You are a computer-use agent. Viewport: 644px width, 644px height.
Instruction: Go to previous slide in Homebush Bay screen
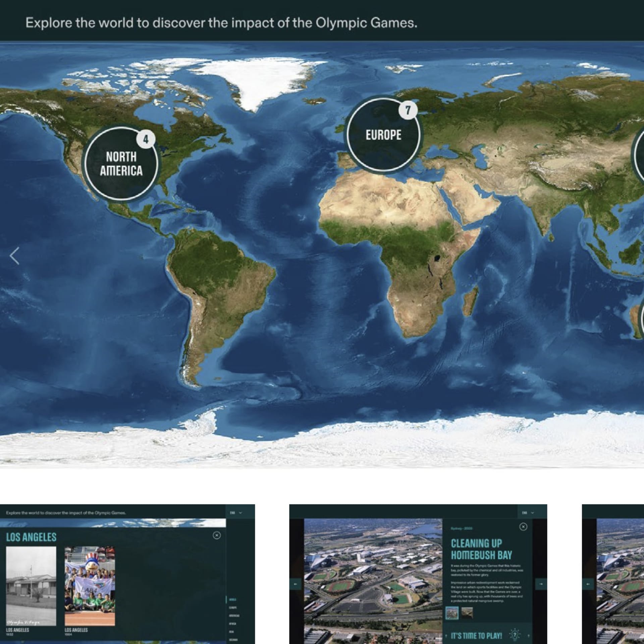[x=296, y=584]
